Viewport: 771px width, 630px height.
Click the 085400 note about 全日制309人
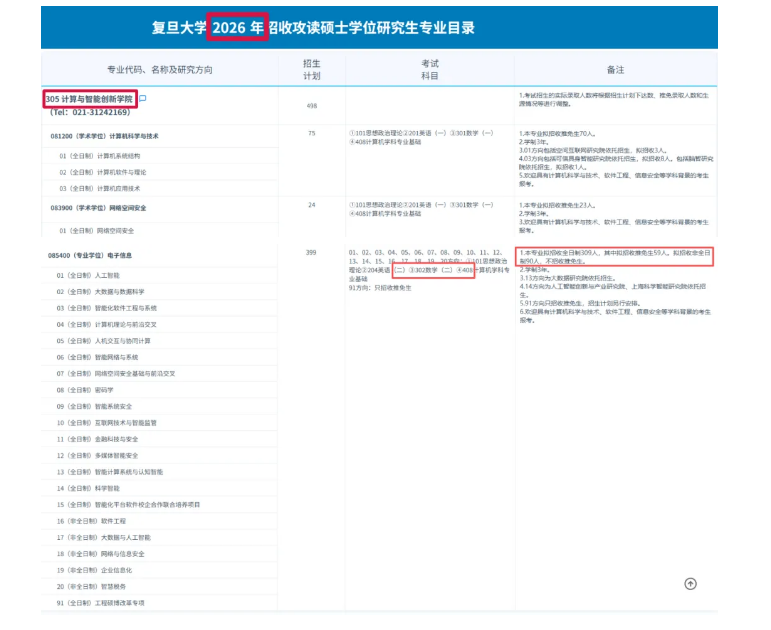615,257
